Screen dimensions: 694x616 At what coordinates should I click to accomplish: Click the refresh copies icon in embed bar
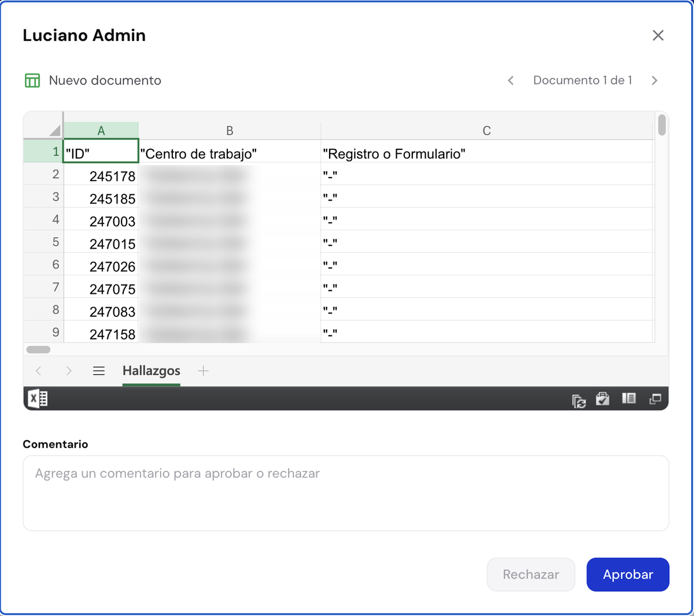579,400
